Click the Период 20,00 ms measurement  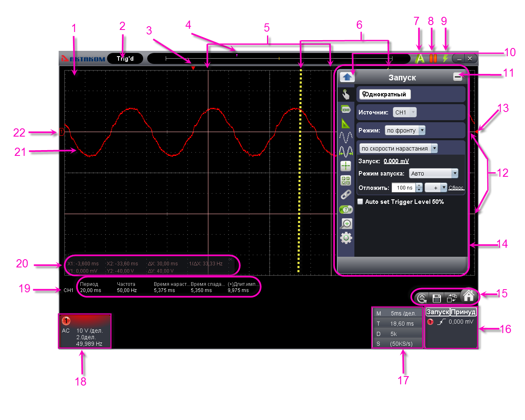[x=91, y=287]
